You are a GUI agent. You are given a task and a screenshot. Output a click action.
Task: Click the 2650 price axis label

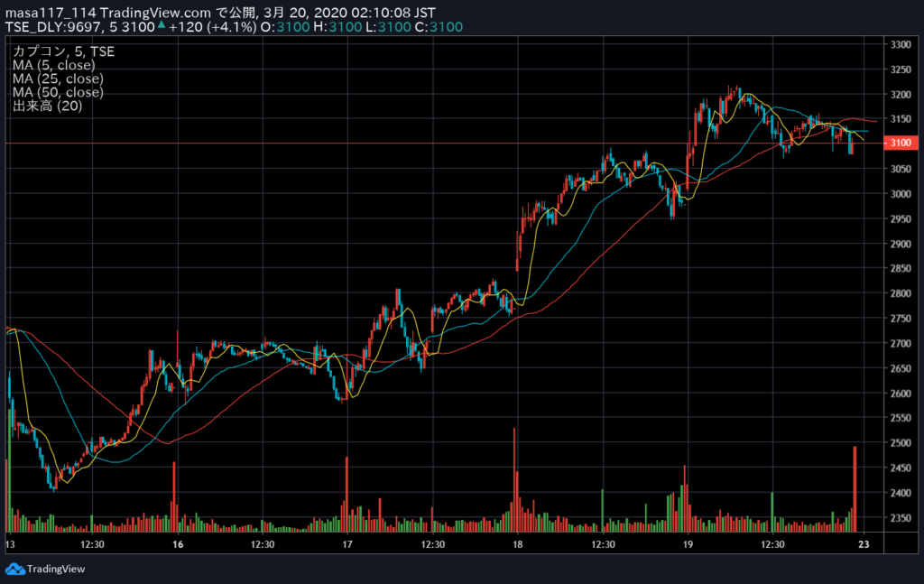click(x=901, y=368)
